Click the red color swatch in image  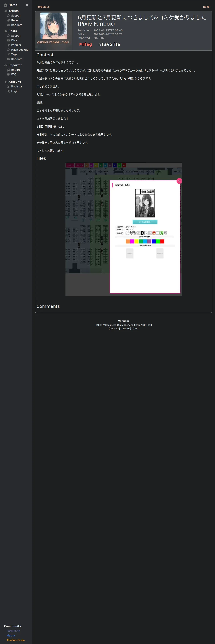162,241
